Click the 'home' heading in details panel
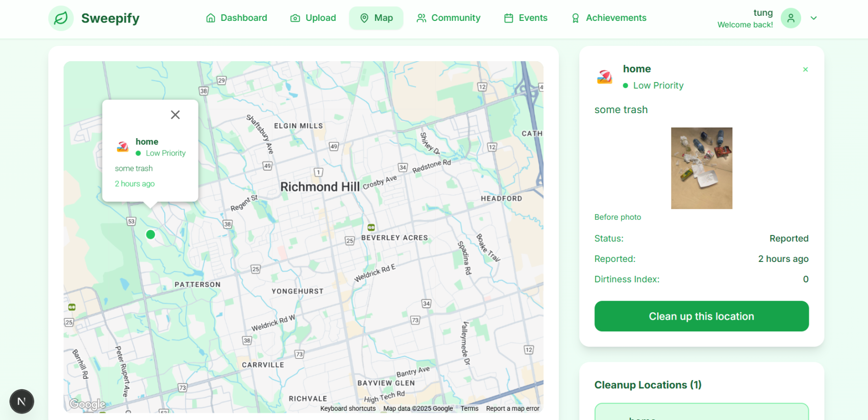Viewport: 868px width, 420px height. tap(637, 69)
